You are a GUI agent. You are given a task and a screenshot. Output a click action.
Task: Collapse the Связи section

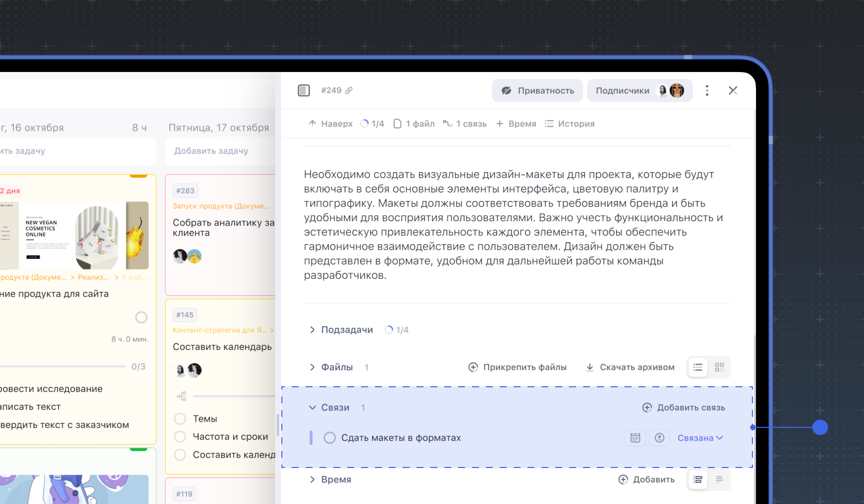tap(312, 407)
